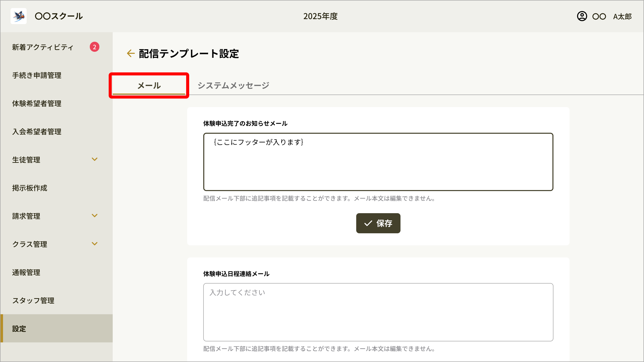Go back using the arrow beside 配信テンプレート設定
The image size is (644, 362).
click(x=131, y=53)
